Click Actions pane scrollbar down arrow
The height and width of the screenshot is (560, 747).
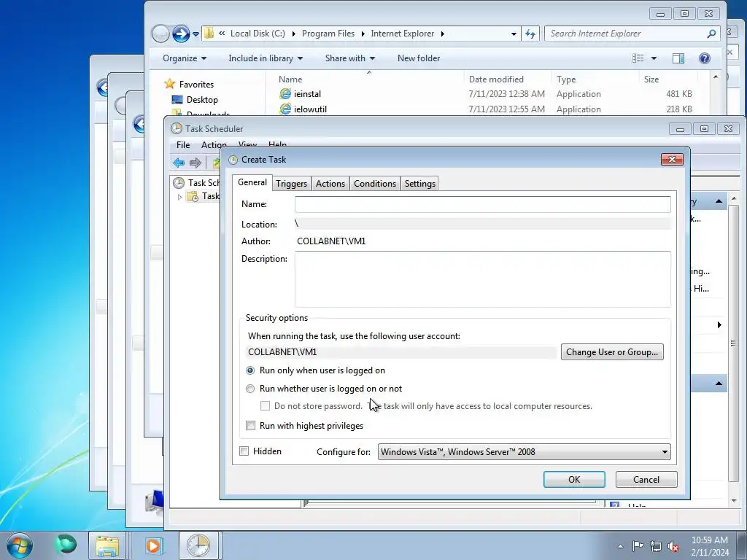point(734,501)
